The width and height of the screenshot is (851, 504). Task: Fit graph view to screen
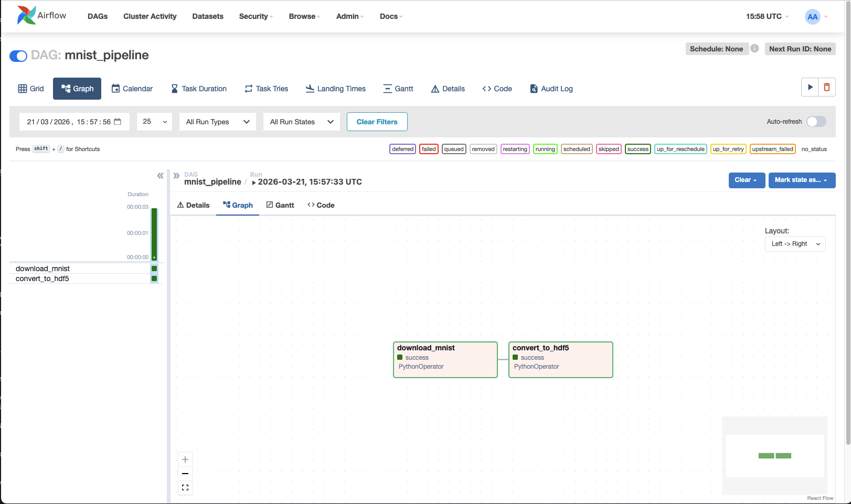pyautogui.click(x=185, y=488)
